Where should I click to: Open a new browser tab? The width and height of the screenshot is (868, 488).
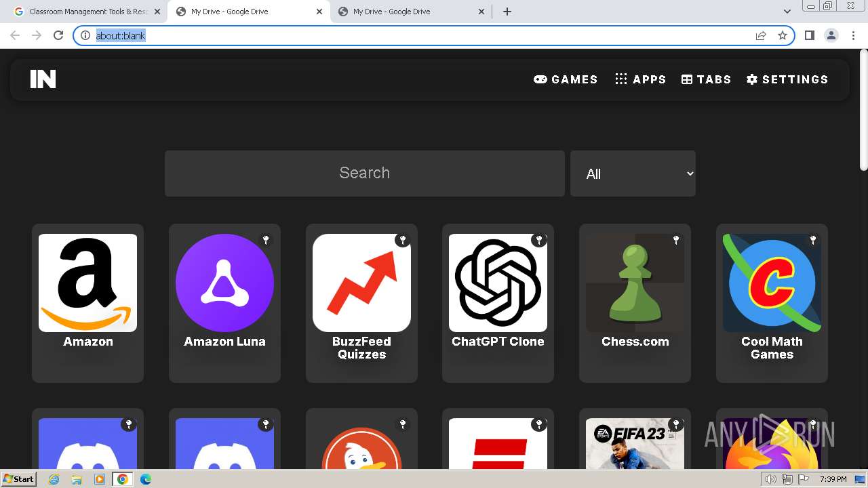click(x=507, y=12)
